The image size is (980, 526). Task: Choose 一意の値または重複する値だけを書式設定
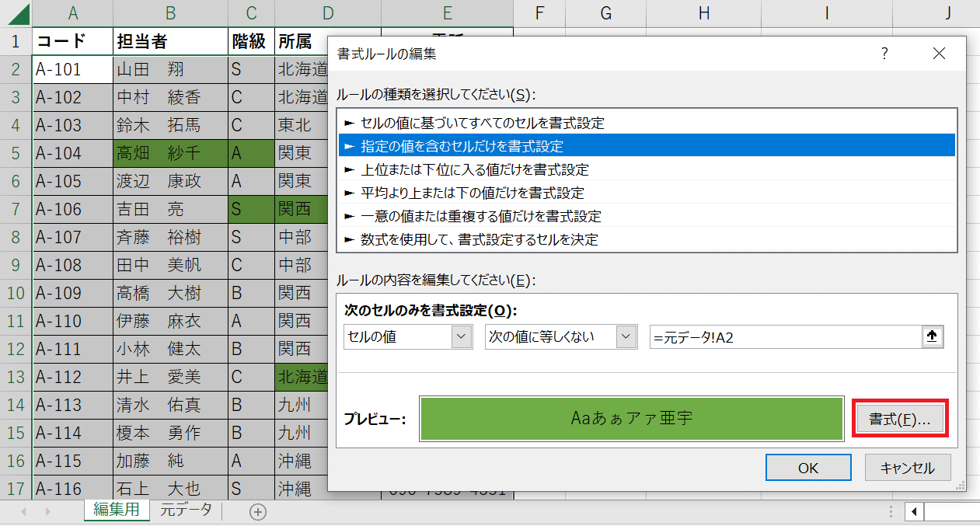[481, 216]
